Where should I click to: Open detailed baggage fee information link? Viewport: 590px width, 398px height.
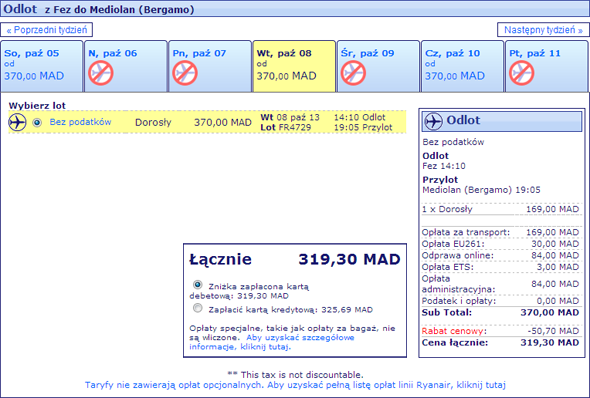[x=272, y=342]
